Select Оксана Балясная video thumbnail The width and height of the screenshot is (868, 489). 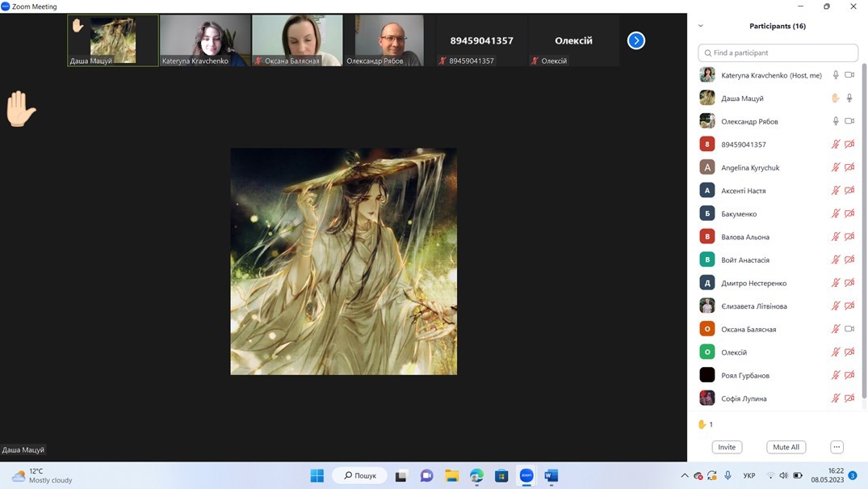297,40
